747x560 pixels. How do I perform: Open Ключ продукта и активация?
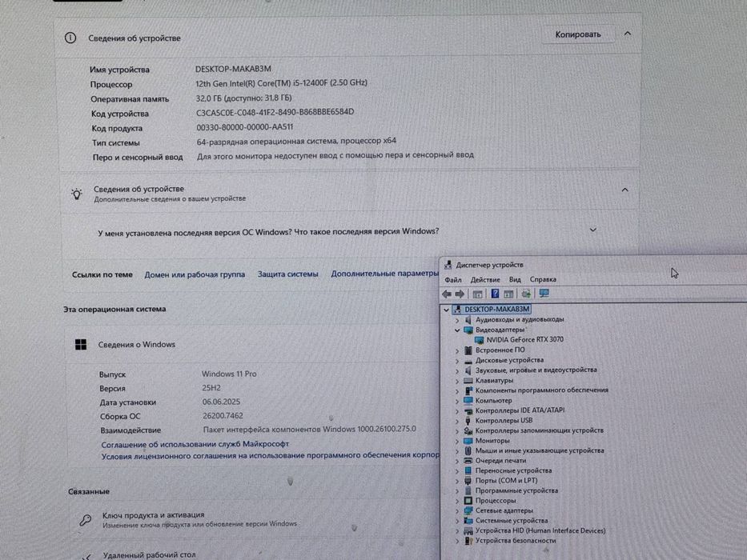(153, 514)
